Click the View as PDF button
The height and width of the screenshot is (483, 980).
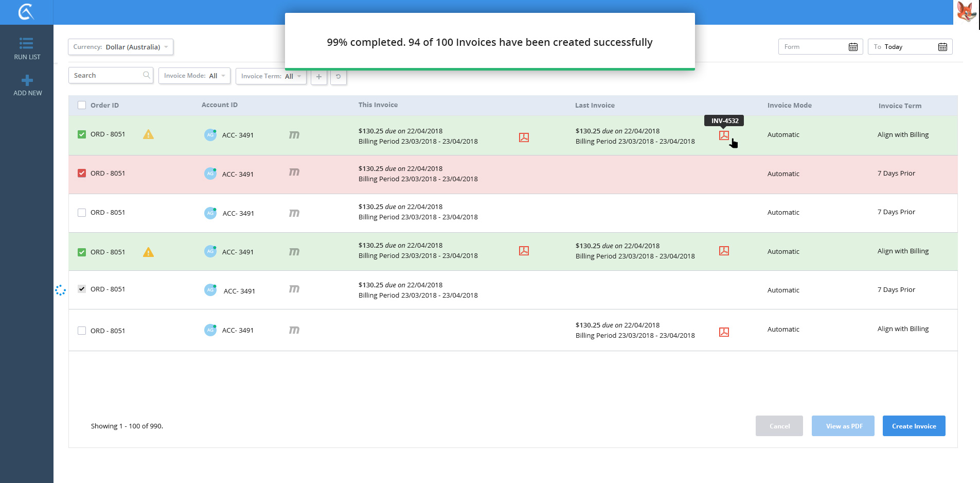[843, 426]
